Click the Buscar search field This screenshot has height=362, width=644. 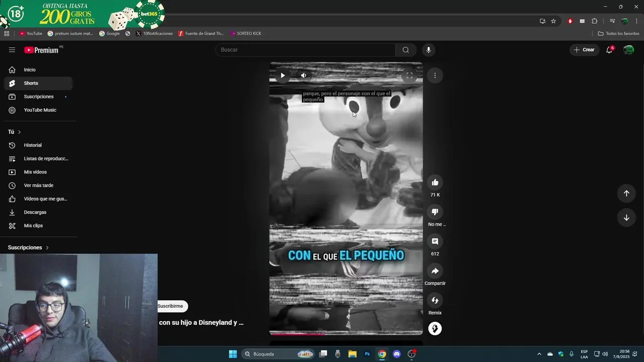click(x=305, y=50)
